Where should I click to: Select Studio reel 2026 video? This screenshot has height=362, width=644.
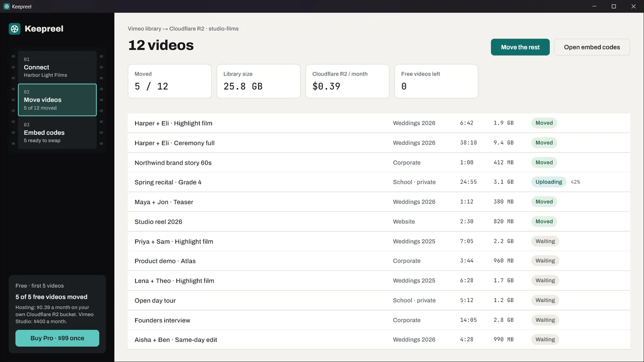click(379, 222)
